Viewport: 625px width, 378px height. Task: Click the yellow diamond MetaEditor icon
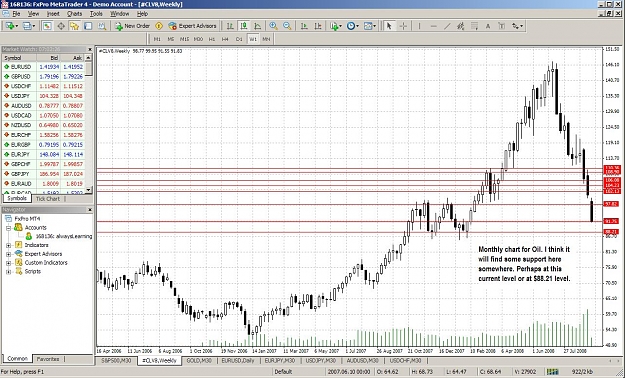tap(159, 26)
